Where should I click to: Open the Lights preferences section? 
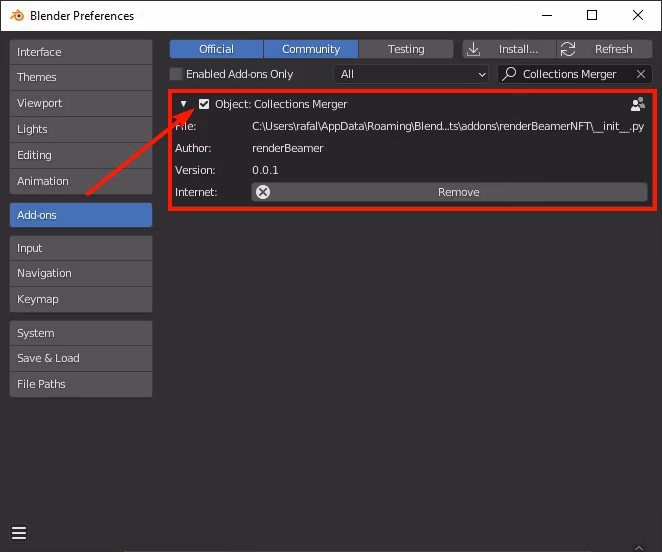[x=81, y=129]
